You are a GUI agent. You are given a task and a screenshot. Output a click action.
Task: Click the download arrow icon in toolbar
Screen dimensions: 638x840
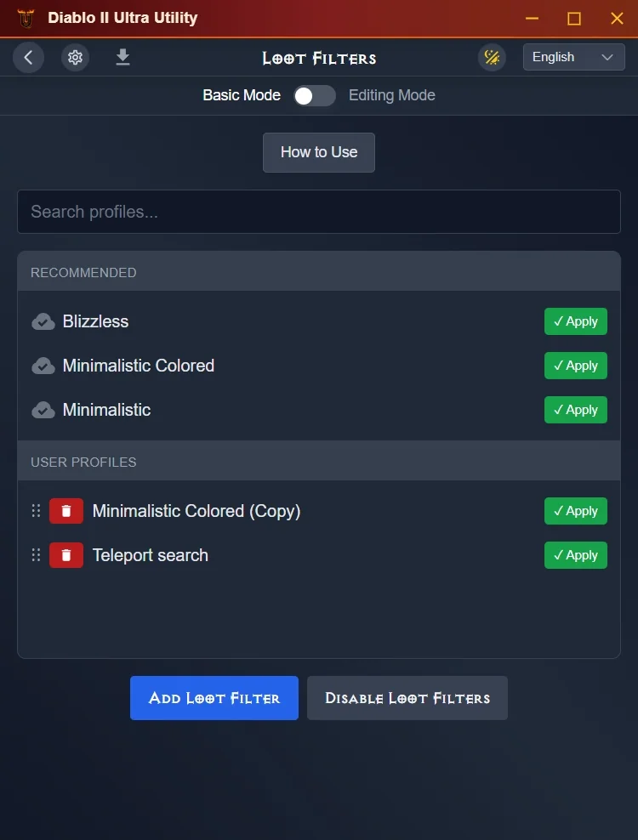pos(122,57)
